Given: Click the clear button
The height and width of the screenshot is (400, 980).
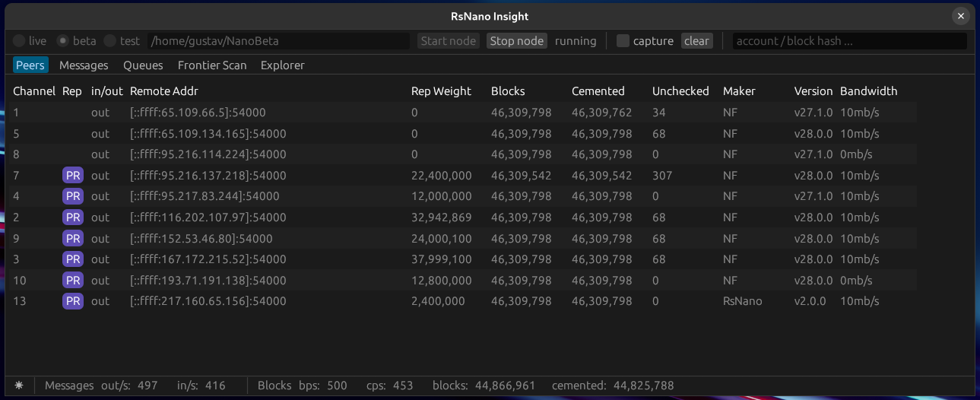Looking at the screenshot, I should pos(696,41).
